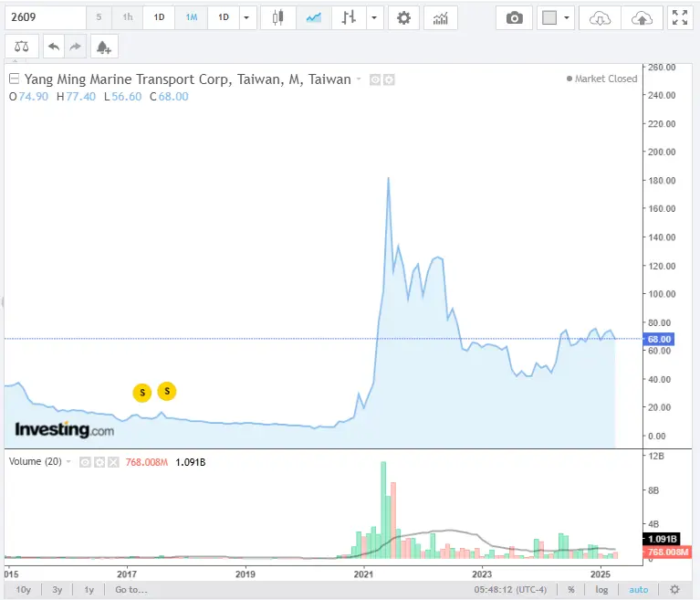Click the 05:48:12 (UTC-4) timezone
The height and width of the screenshot is (600, 700).
(x=510, y=590)
